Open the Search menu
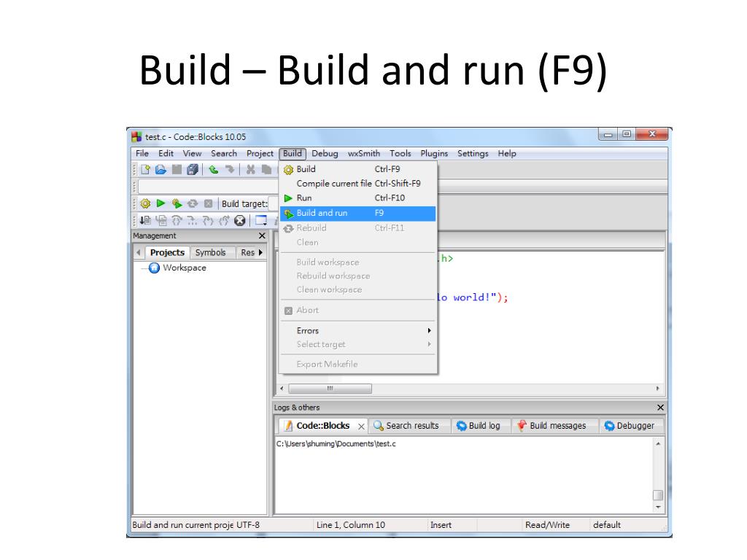 click(224, 153)
